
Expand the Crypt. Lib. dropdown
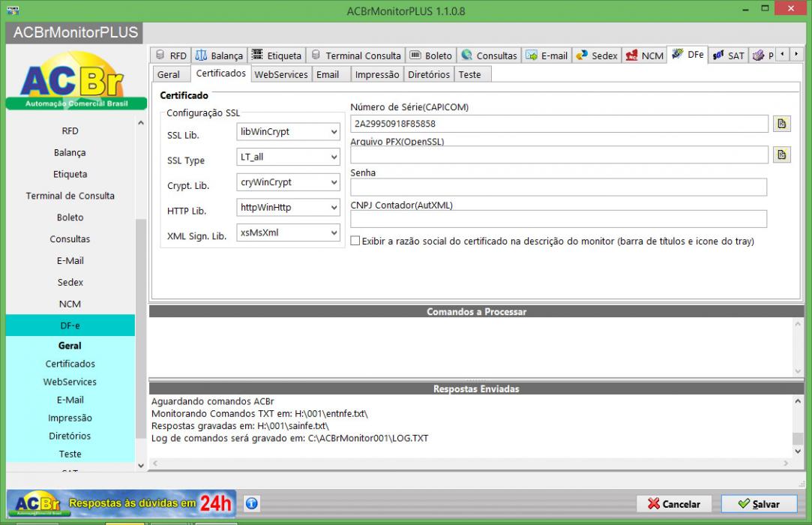pos(288,182)
